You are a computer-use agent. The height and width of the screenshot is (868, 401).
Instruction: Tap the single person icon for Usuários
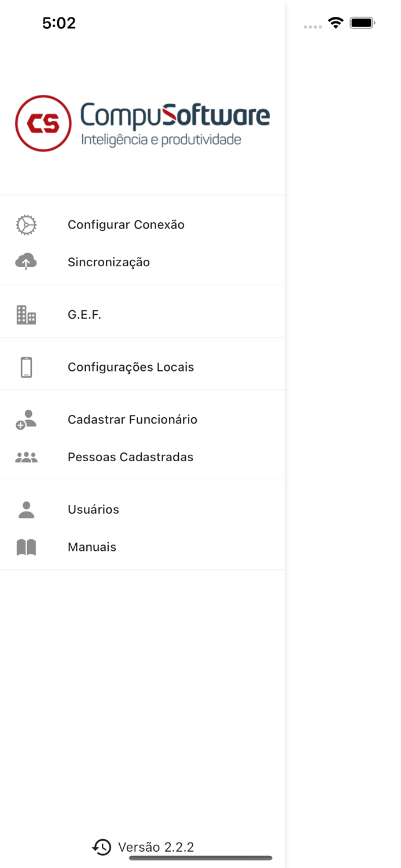pos(26,509)
